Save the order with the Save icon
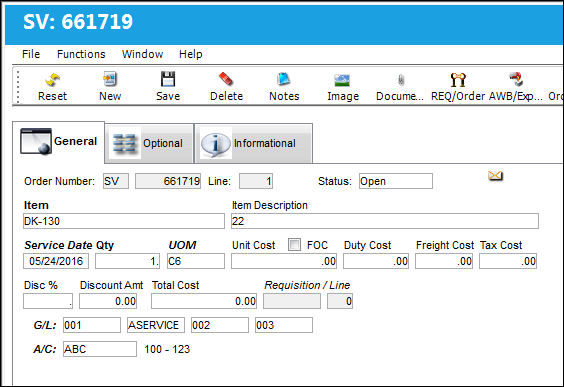Screen dimensions: 564x387 168,79
